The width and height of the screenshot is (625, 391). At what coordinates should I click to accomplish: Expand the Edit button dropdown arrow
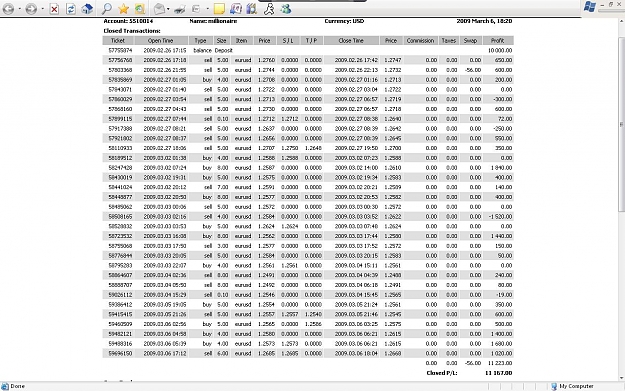(207, 9)
